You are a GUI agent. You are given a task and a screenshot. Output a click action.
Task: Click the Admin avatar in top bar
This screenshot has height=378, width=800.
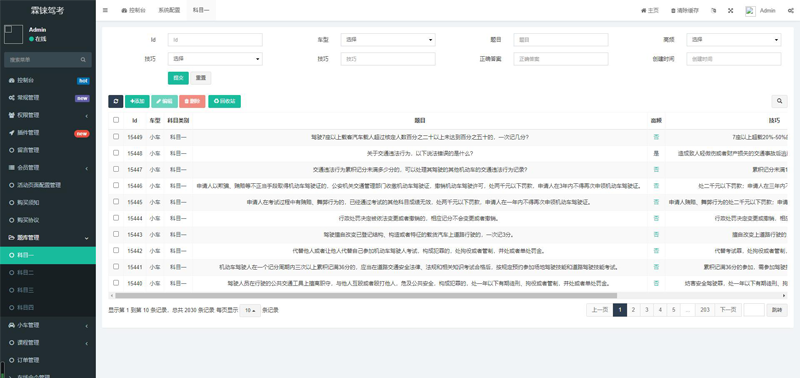pyautogui.click(x=750, y=11)
